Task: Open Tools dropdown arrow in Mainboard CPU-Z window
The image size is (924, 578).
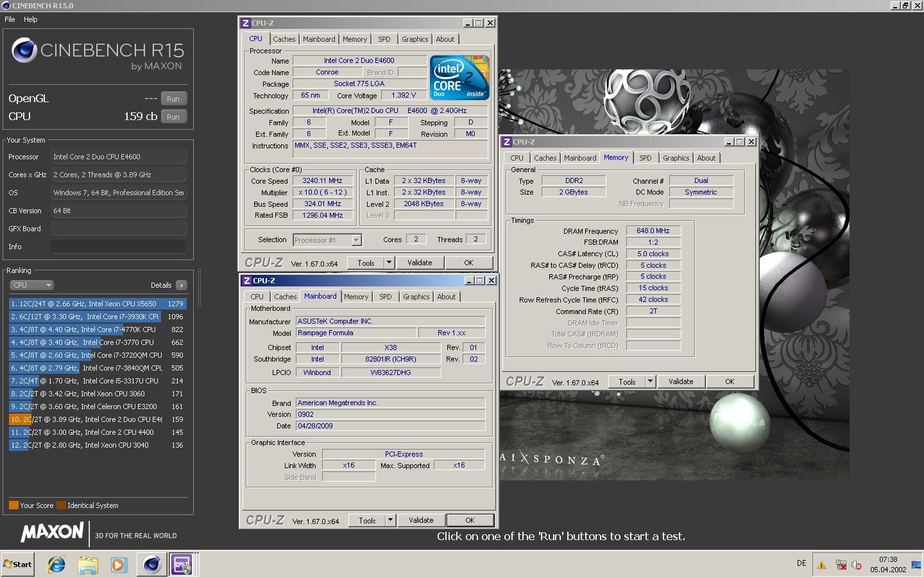Action: 390,520
